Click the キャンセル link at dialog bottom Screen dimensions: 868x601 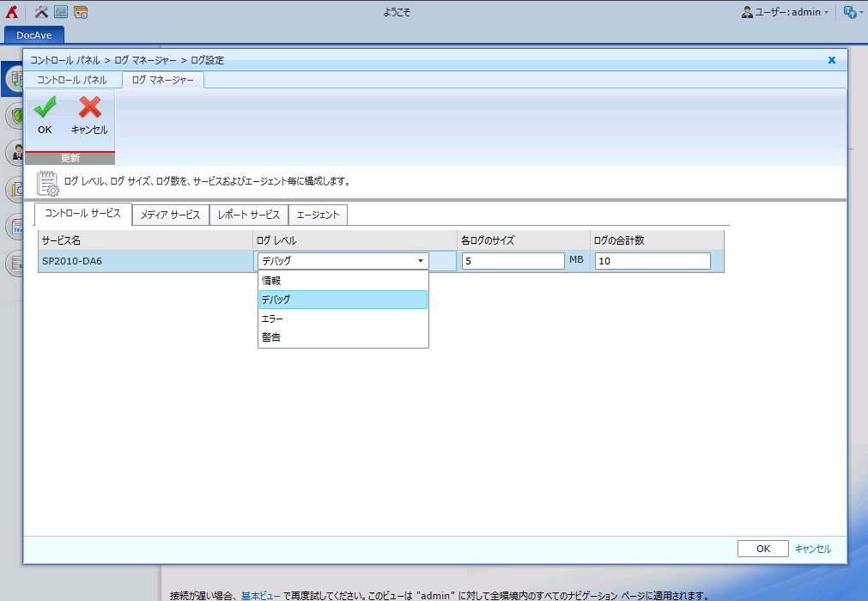tap(813, 549)
